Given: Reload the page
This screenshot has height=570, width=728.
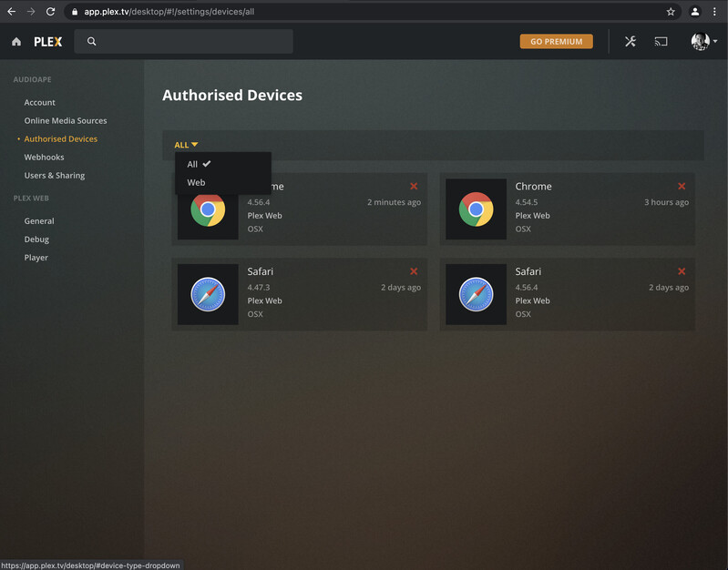Looking at the screenshot, I should coord(51,12).
